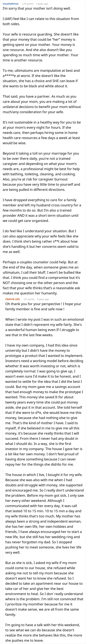Click the paragraph starting I'm sorry that your mother

(37, 9)
